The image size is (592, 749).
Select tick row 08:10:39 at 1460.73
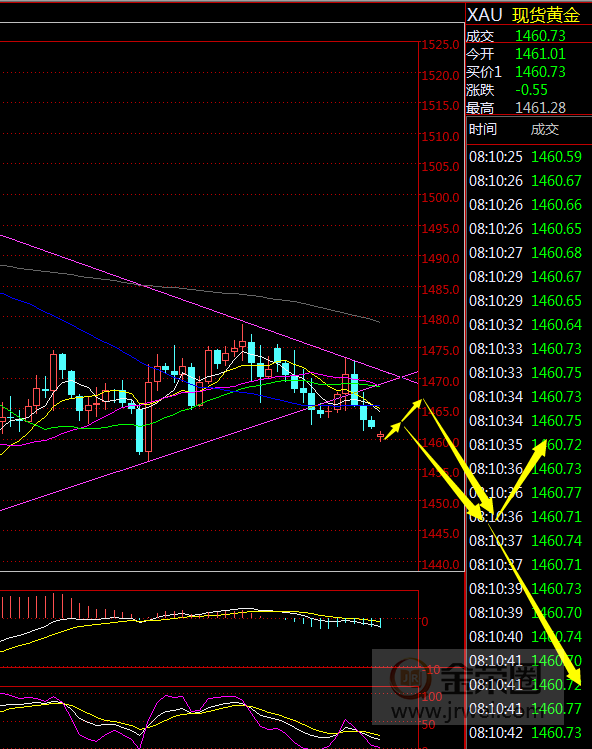click(x=526, y=589)
